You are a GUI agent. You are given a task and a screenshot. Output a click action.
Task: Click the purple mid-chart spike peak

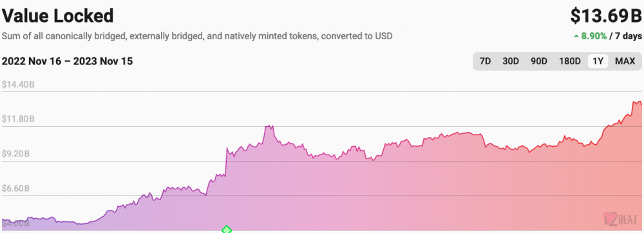click(269, 126)
